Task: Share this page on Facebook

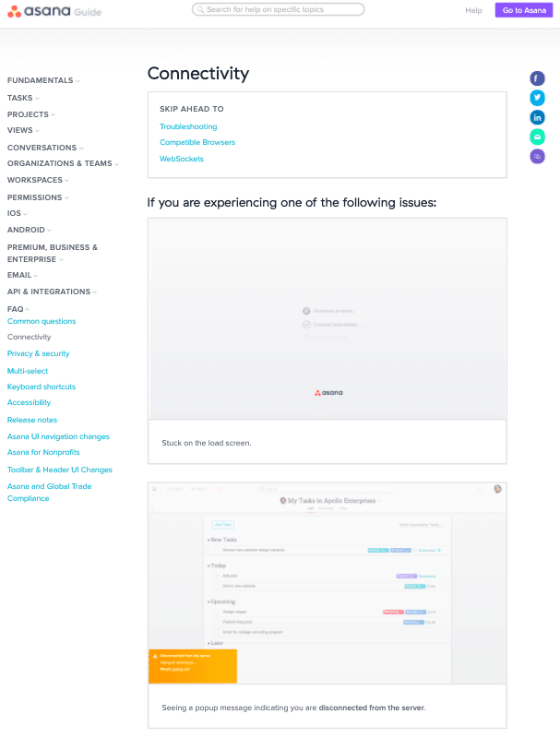Action: (537, 78)
